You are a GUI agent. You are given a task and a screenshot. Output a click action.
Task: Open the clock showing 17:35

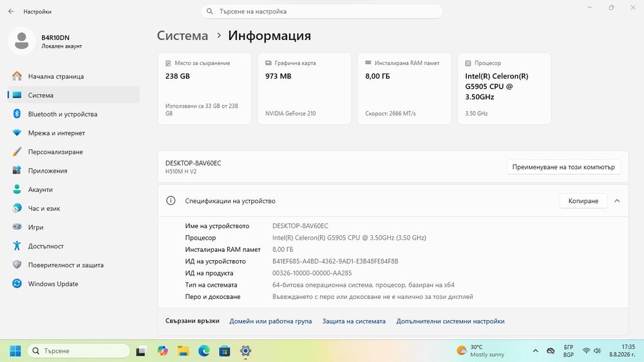click(622, 351)
